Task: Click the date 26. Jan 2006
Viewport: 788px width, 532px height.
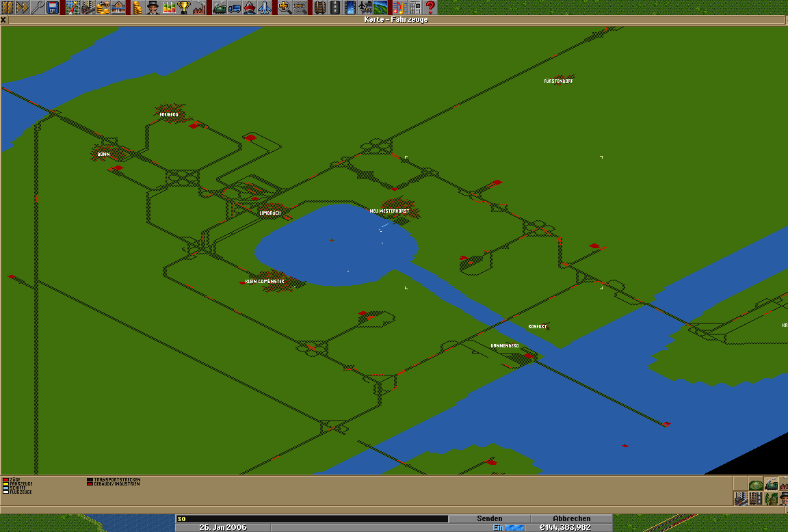Action: point(222,527)
